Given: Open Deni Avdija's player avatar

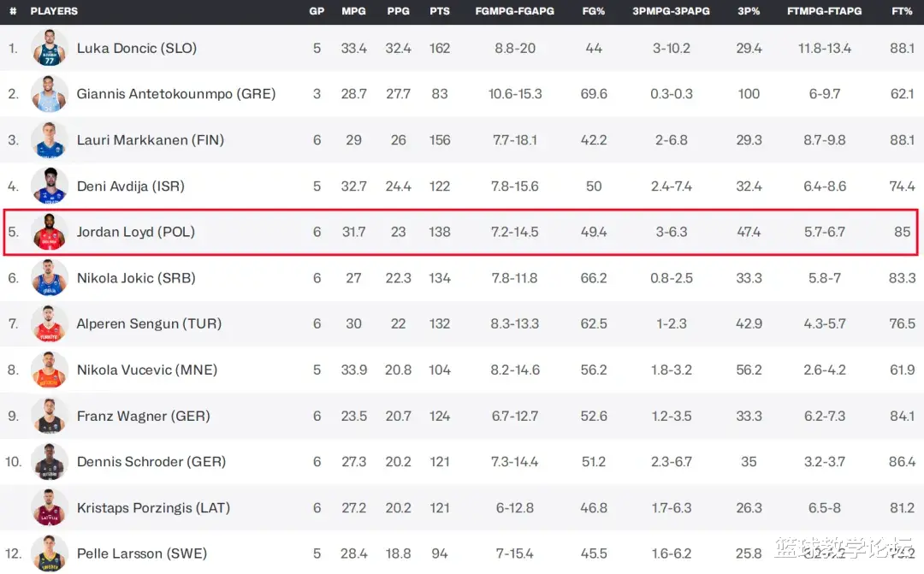Looking at the screenshot, I should pyautogui.click(x=49, y=186).
